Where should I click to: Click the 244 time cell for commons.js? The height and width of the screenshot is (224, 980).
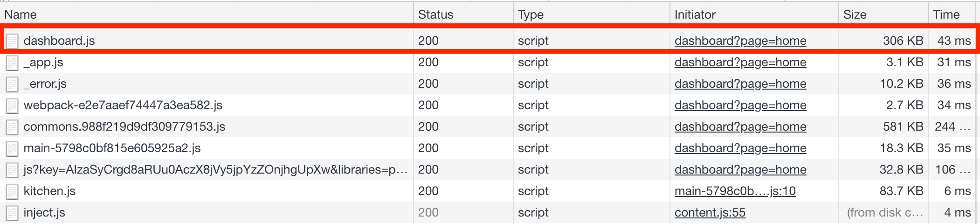coord(953,126)
